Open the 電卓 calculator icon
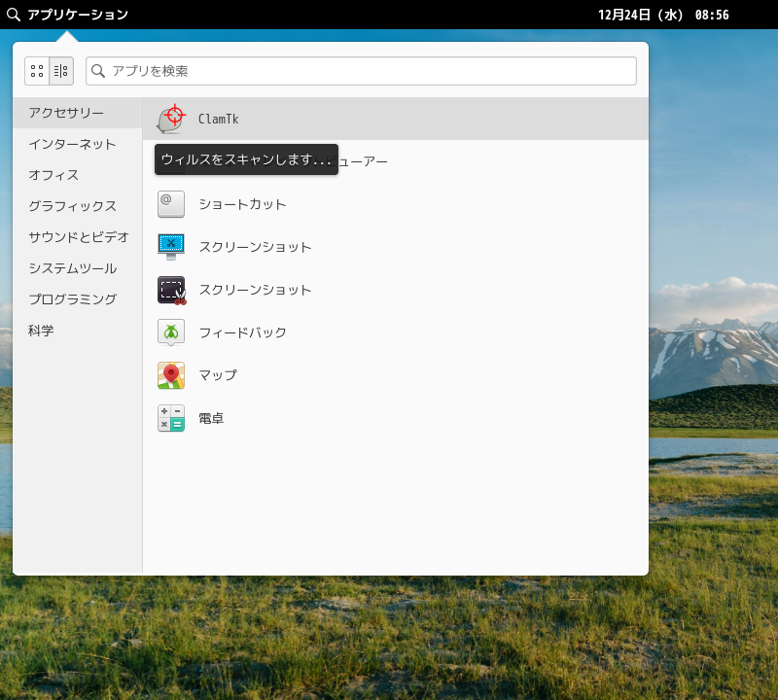 tap(171, 418)
